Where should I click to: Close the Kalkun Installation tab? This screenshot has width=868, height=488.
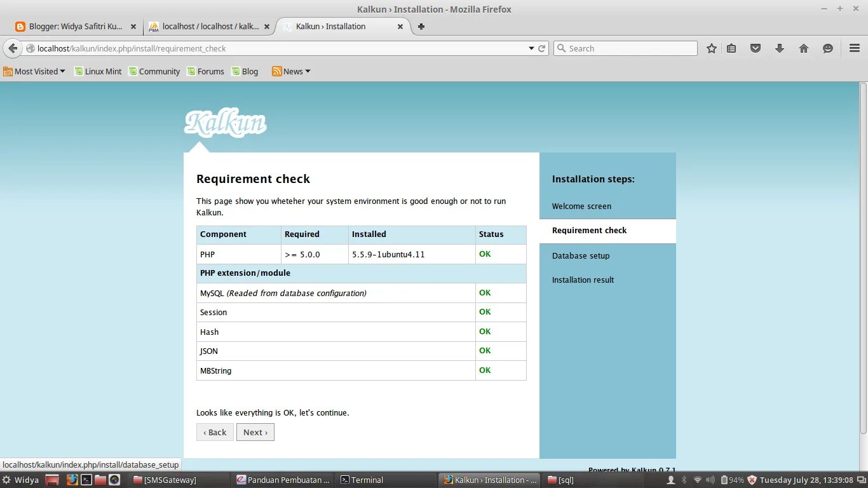(400, 27)
